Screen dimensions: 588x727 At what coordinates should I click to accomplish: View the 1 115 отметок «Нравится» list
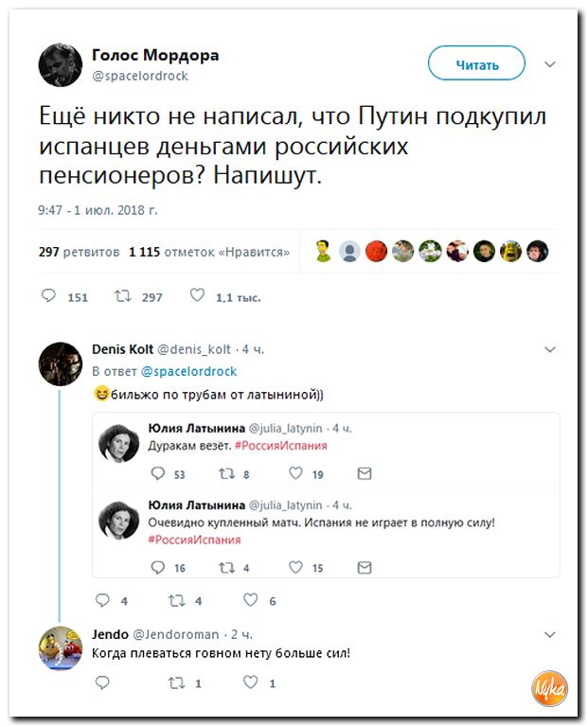[208, 253]
